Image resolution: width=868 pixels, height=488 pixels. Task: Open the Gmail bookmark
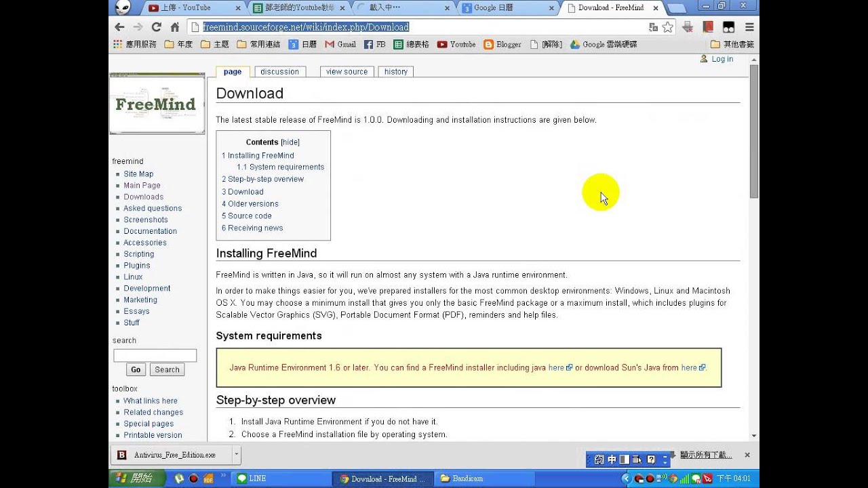tap(340, 44)
